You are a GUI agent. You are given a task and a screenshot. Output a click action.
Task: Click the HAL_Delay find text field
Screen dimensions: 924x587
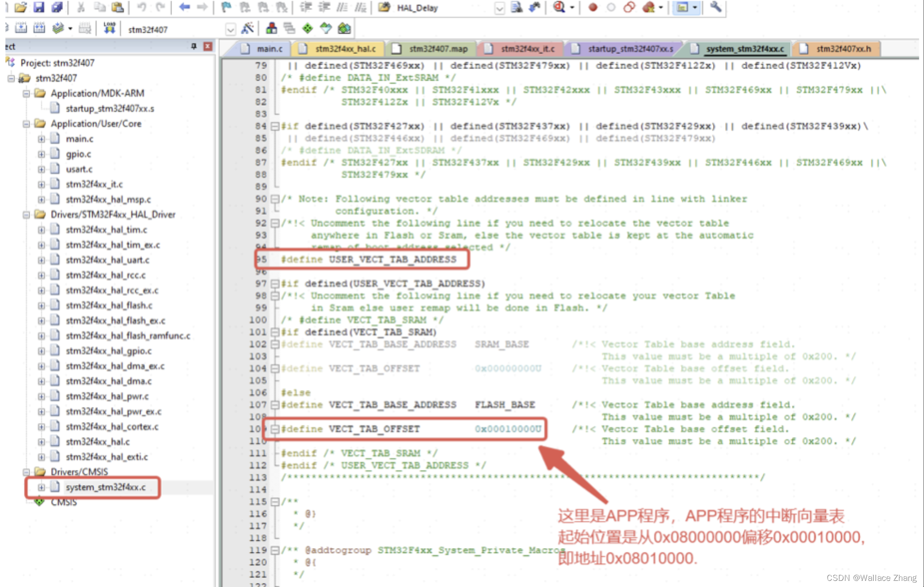click(444, 8)
